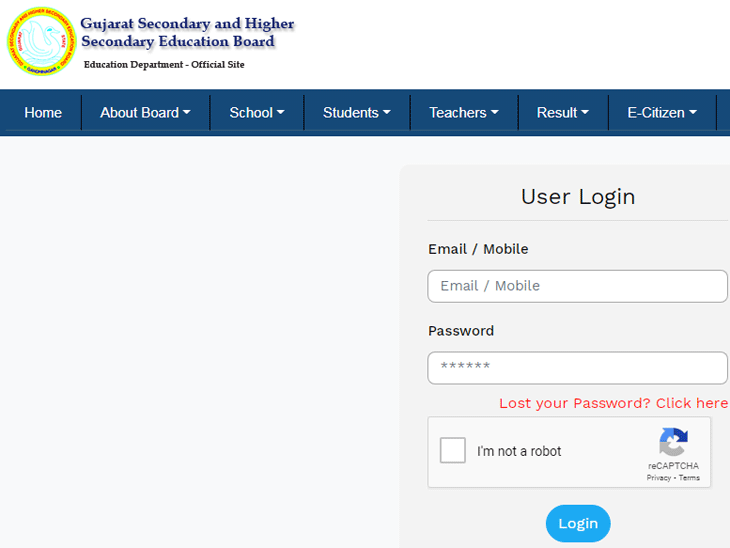The height and width of the screenshot is (548, 730).
Task: Click the I'm not a robot label
Action: pyautogui.click(x=519, y=451)
